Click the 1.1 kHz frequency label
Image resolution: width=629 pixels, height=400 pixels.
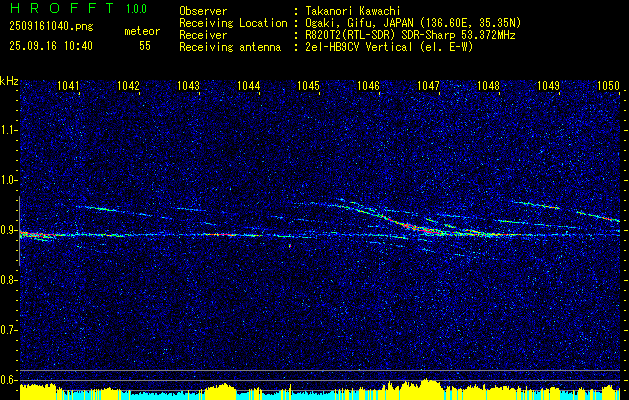8,130
